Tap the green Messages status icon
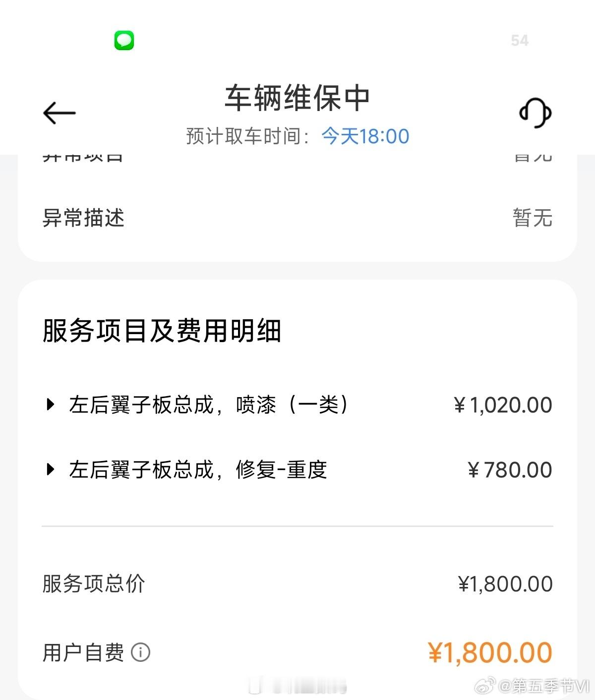This screenshot has height=700, width=595. click(124, 40)
